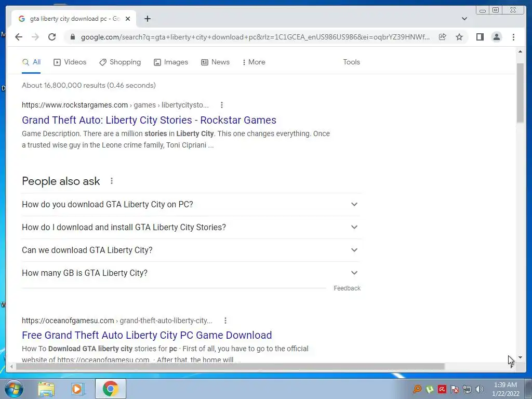Reload the Google search page
The height and width of the screenshot is (399, 532).
click(x=52, y=37)
